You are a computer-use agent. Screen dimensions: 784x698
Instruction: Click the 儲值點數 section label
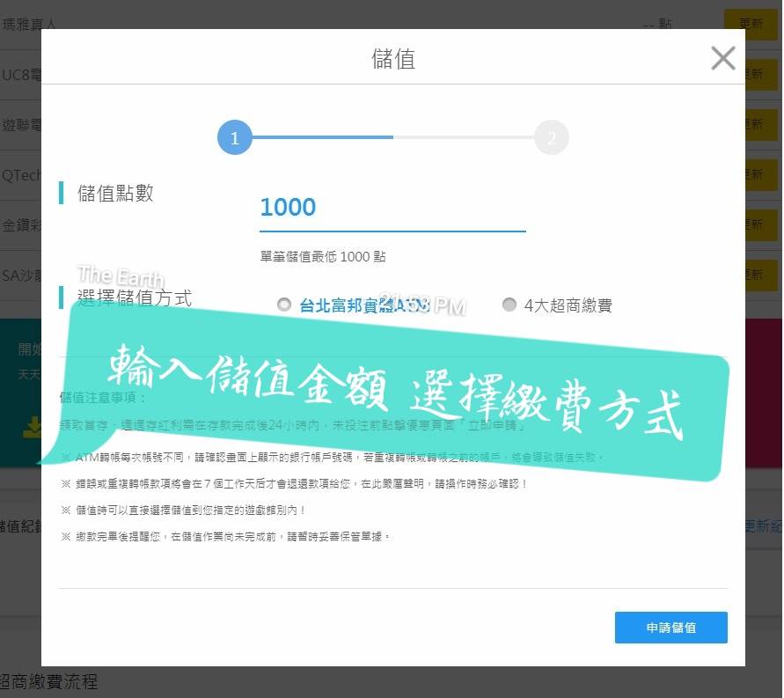115,193
